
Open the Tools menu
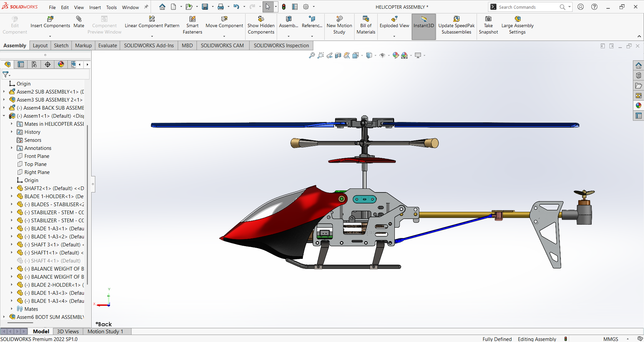pos(111,7)
